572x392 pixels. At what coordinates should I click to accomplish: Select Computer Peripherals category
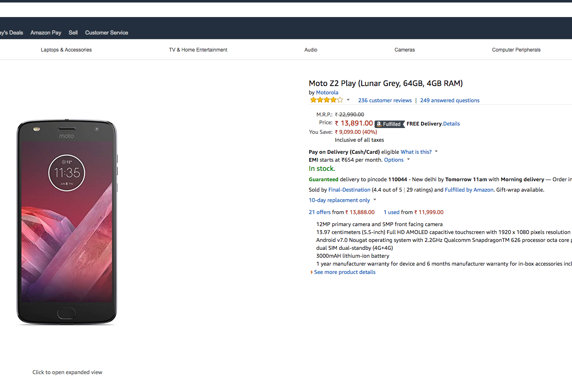[516, 50]
